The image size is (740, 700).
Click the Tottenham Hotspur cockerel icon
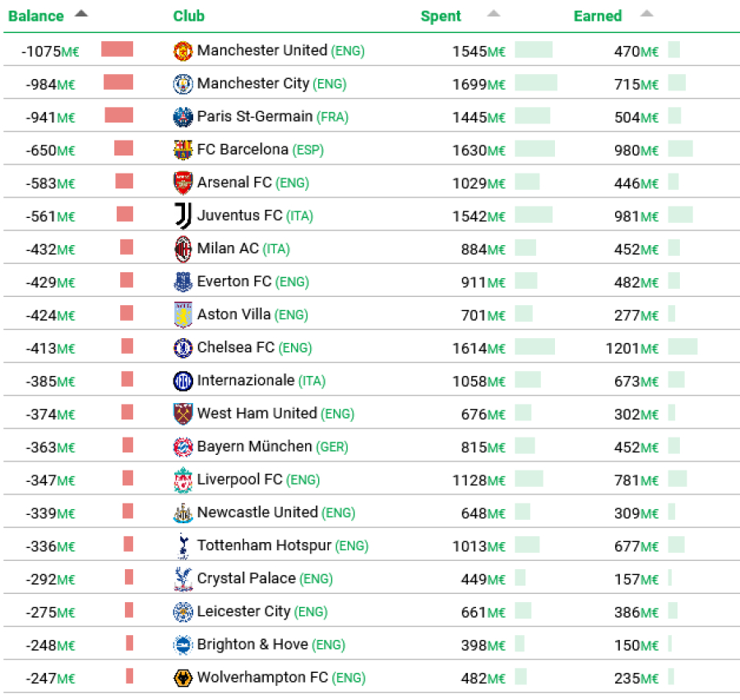click(x=183, y=545)
